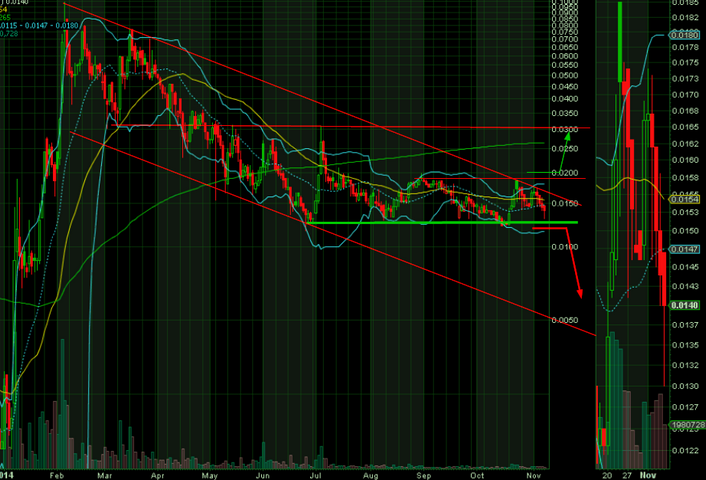Click the 20 date label under right chart
Image resolution: width=706 pixels, height=480 pixels.
pos(607,475)
